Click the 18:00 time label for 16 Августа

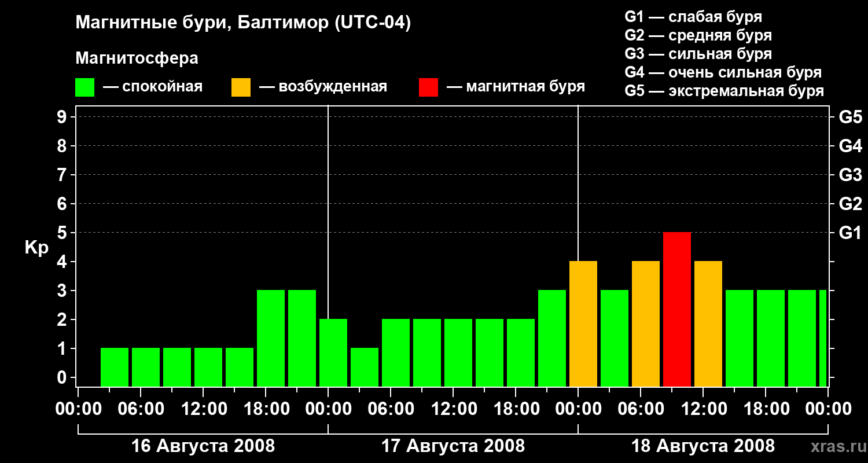pos(266,409)
